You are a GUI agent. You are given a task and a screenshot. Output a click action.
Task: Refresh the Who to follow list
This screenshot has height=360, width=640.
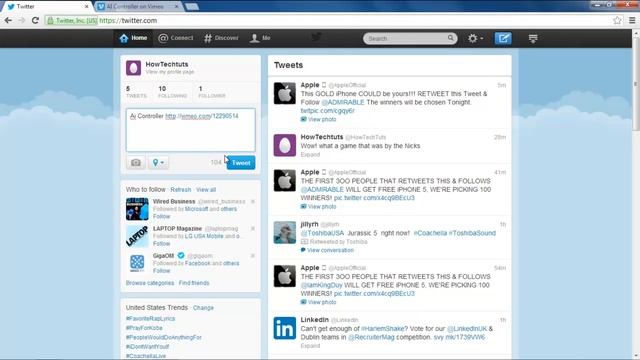point(180,190)
